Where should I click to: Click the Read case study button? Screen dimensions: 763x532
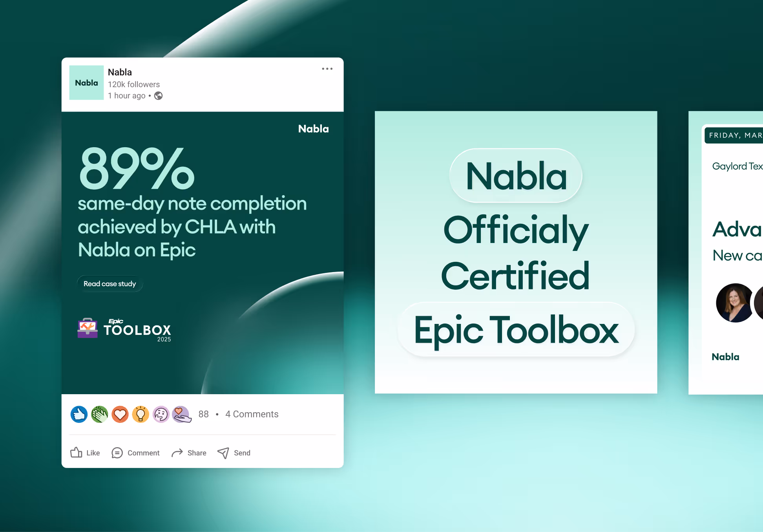point(110,283)
